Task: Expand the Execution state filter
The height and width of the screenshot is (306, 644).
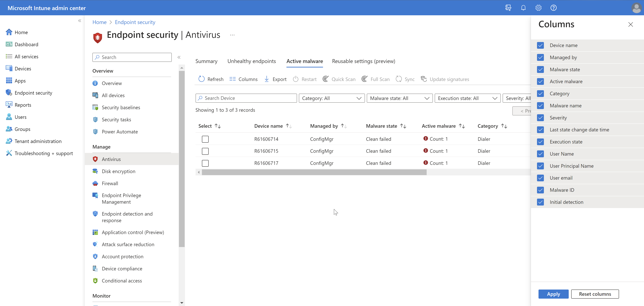Action: coord(467,98)
